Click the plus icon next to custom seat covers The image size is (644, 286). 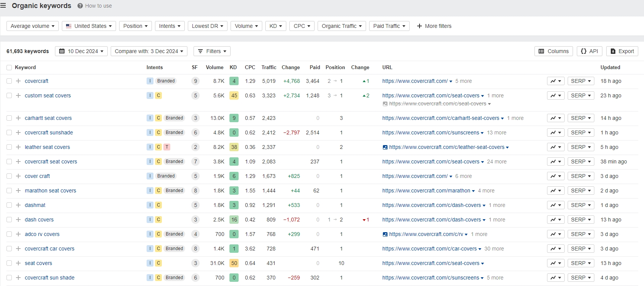click(x=18, y=95)
